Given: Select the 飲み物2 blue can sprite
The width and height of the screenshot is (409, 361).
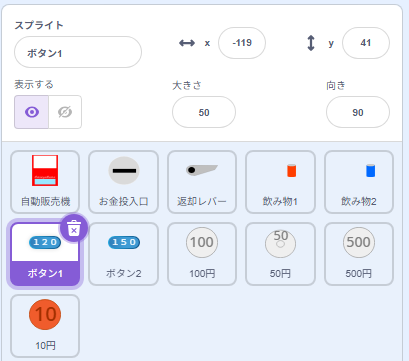Looking at the screenshot, I should coord(359,182).
